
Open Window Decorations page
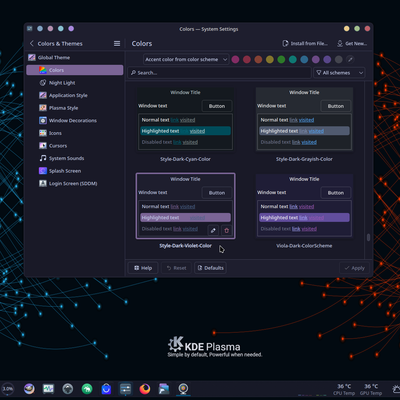tap(75, 120)
